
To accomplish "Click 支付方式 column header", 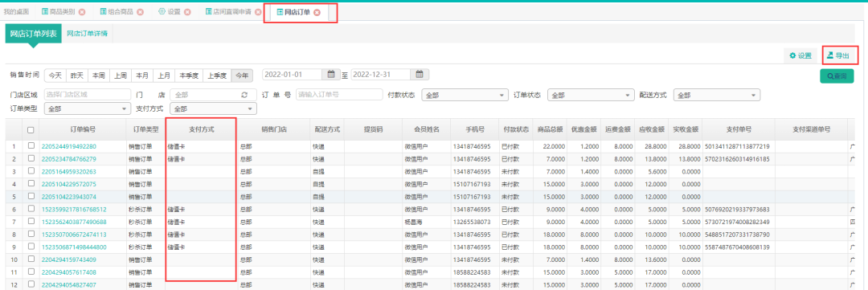I will coord(202,129).
